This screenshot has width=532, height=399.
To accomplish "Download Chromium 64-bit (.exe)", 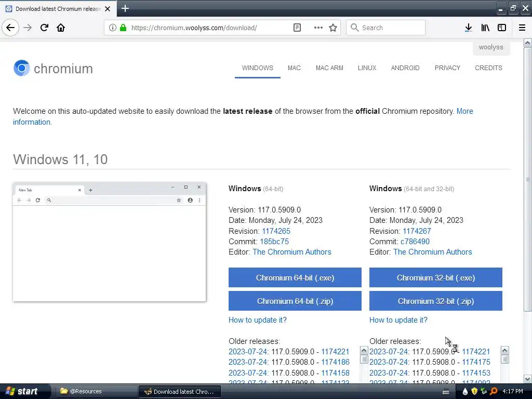I will pos(295,277).
